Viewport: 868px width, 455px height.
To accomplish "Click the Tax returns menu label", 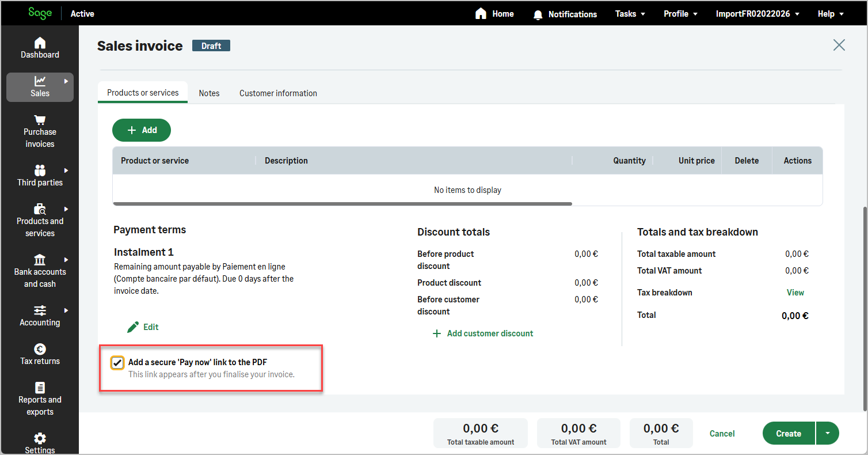I will pyautogui.click(x=40, y=361).
